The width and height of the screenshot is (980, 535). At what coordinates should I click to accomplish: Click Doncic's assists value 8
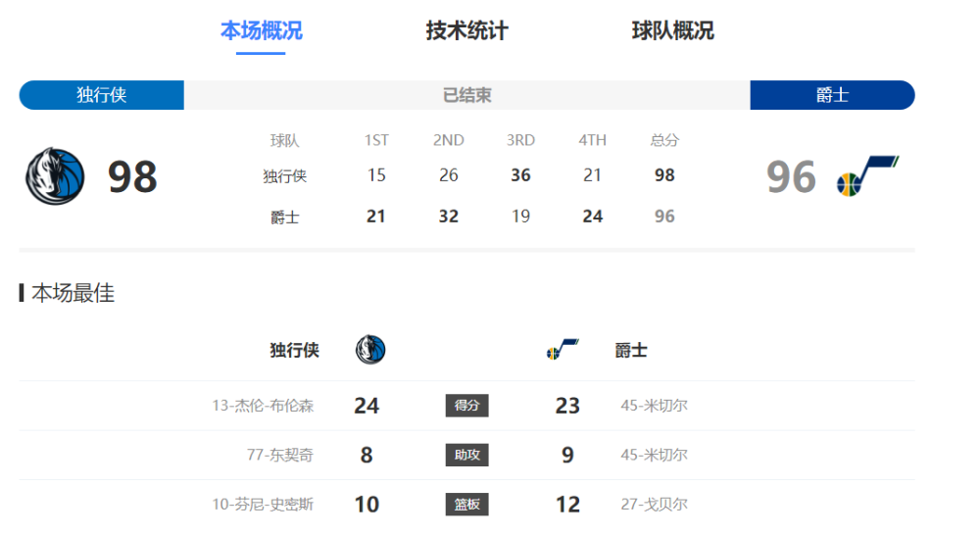pyautogui.click(x=367, y=455)
